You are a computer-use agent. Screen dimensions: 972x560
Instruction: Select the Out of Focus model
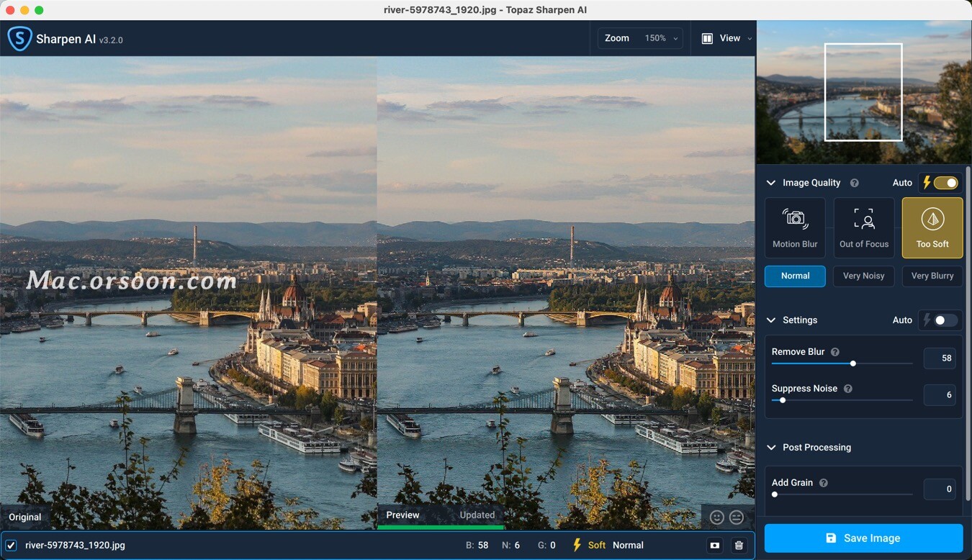864,227
